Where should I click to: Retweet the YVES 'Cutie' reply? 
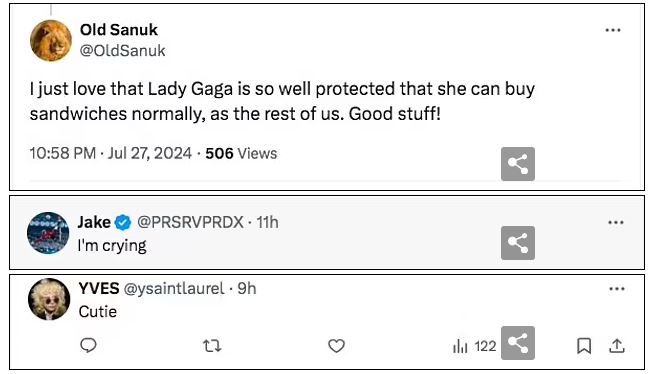click(212, 346)
